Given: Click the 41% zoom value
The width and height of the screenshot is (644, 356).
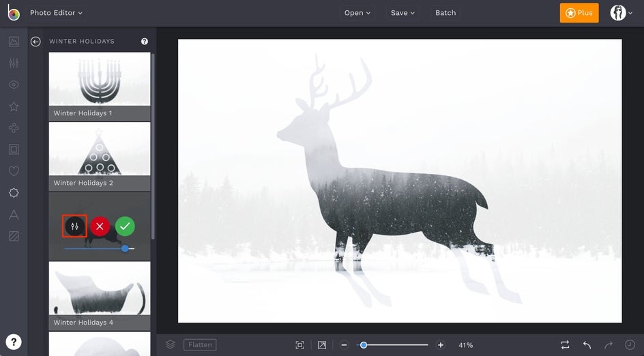Looking at the screenshot, I should [466, 345].
